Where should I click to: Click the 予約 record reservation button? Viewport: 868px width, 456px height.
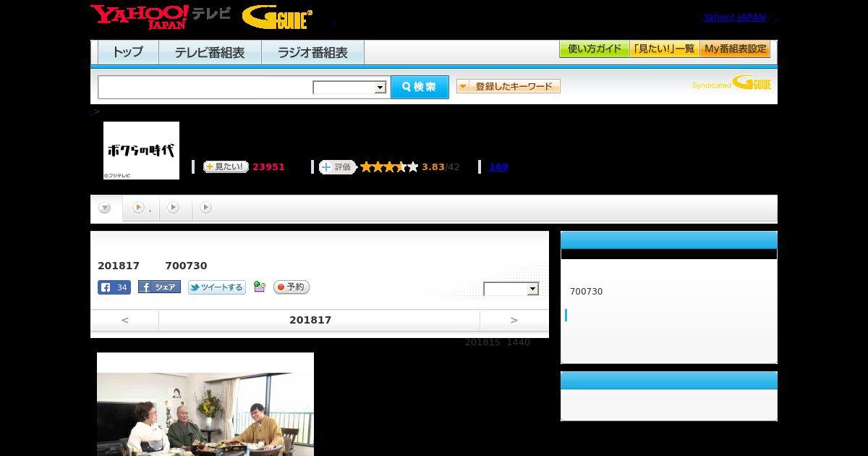pos(292,287)
